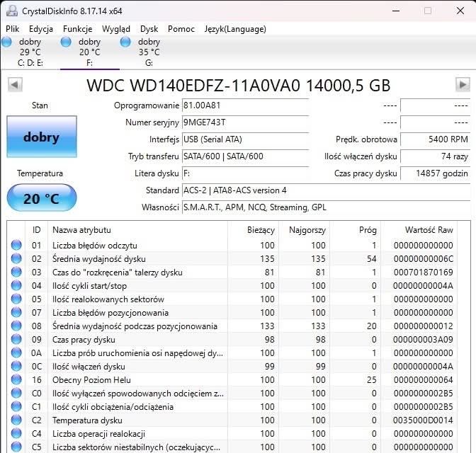Click the power-on hours value 14857 godzin
The height and width of the screenshot is (453, 476).
(436, 173)
